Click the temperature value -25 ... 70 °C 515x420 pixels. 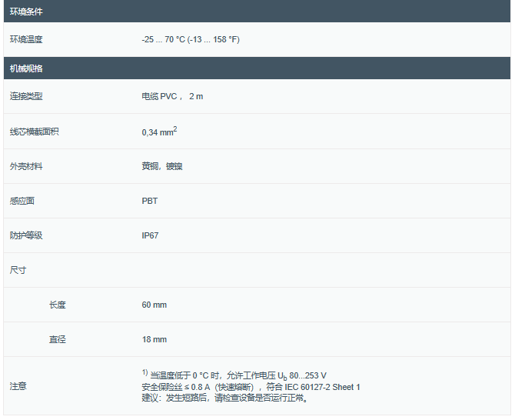[x=191, y=39]
